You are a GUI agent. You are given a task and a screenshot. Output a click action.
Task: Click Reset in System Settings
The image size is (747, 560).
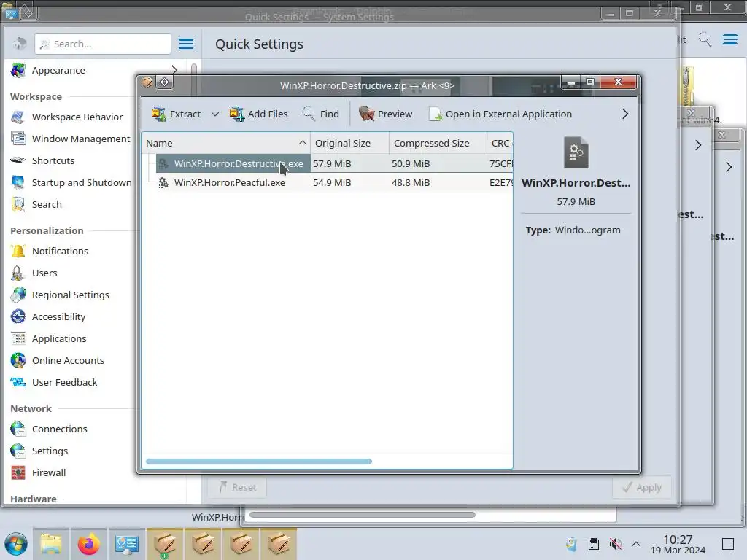coord(237,488)
